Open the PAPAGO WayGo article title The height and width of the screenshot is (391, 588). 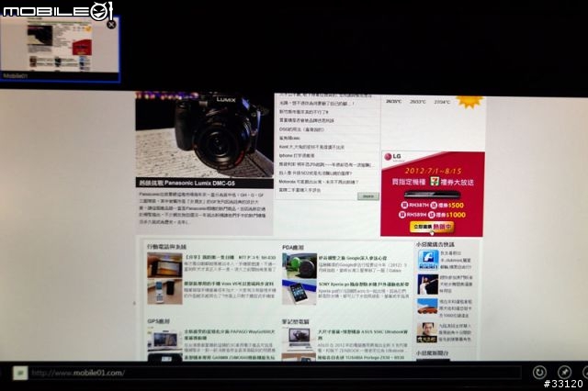(x=230, y=334)
